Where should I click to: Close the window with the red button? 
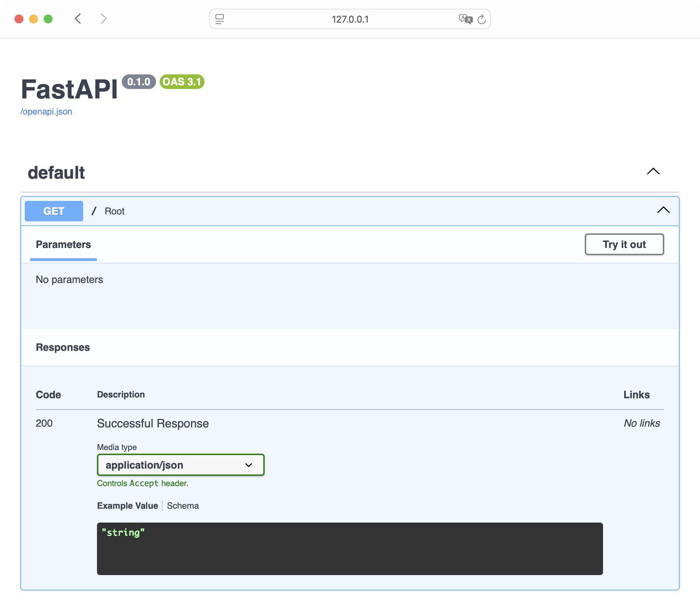coord(19,19)
